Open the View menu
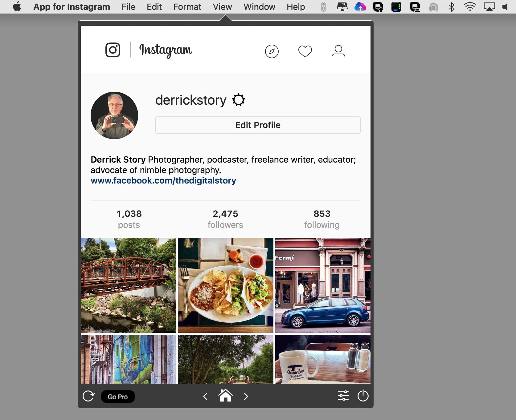The width and height of the screenshot is (516, 420). click(x=222, y=7)
